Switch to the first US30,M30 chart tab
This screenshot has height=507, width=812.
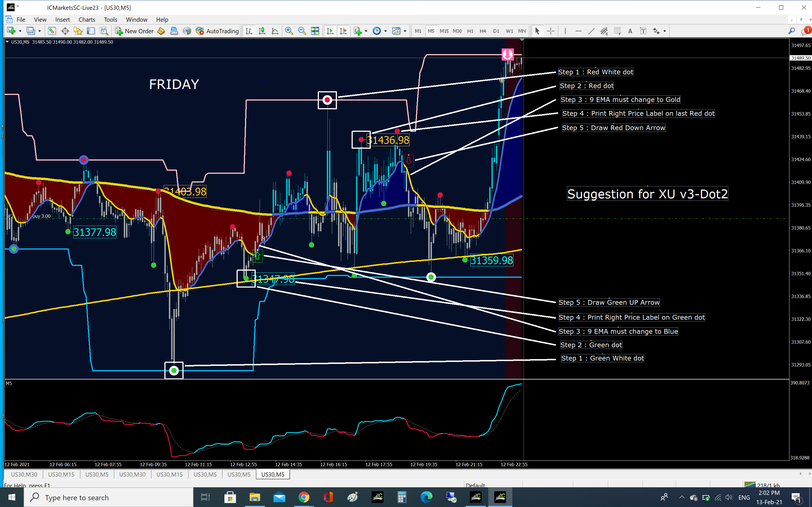24,475
